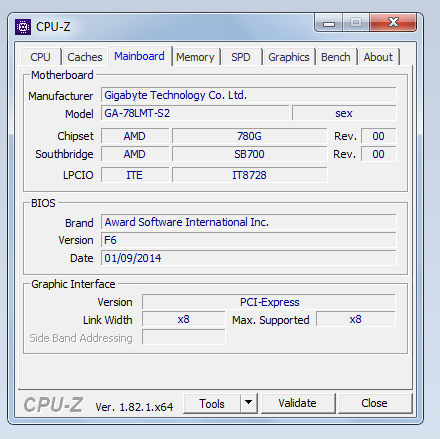Switch to the Bench tab

(336, 57)
